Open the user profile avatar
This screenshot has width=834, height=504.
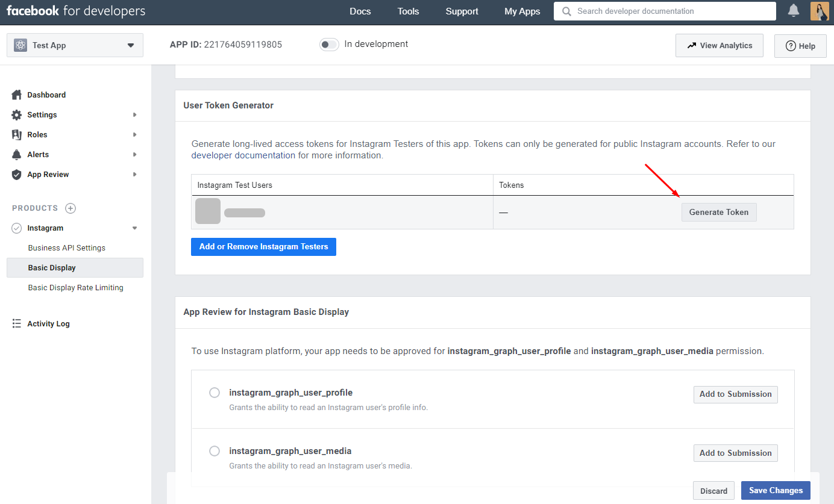pos(820,11)
